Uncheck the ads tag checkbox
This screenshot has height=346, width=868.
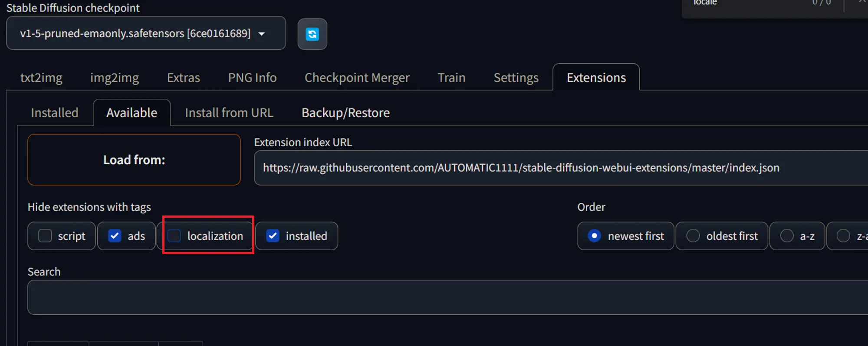tap(115, 236)
